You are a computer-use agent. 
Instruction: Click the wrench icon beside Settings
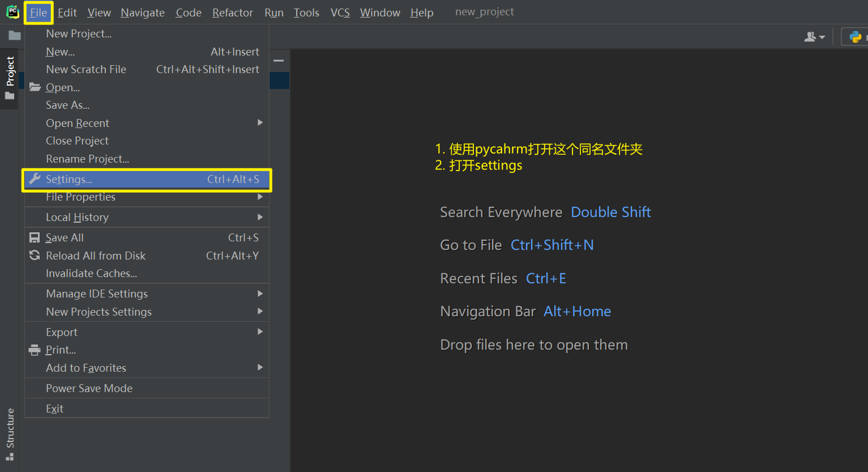tap(35, 179)
